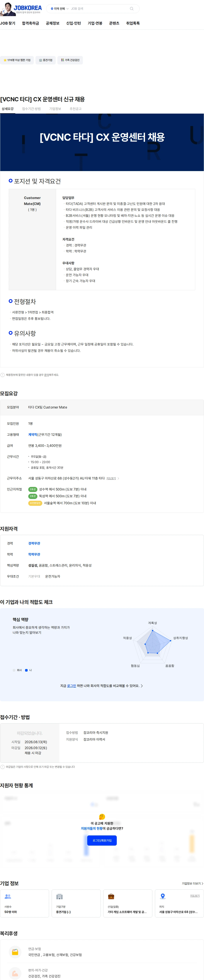Screen dimensions: 204x980
Task: Click the 연금·보험 benefit icon
Action: click(x=15, y=952)
